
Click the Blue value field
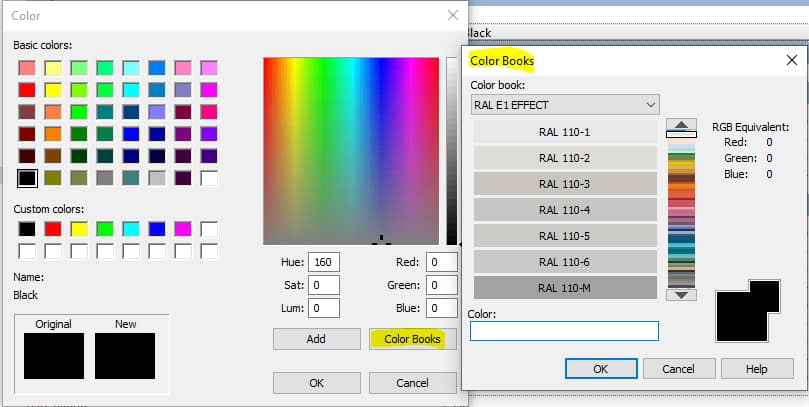442,308
